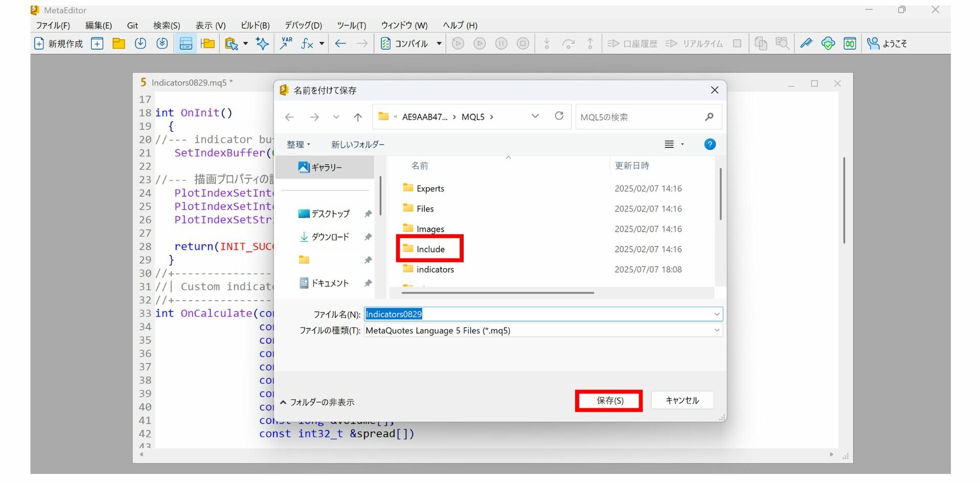Screen dimensions: 980x483
Task: Click the MQL Wizard sparkle icon
Action: click(262, 44)
